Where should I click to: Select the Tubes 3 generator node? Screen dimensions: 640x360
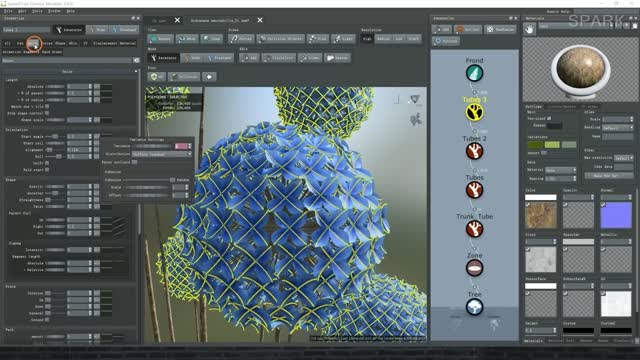(474, 112)
